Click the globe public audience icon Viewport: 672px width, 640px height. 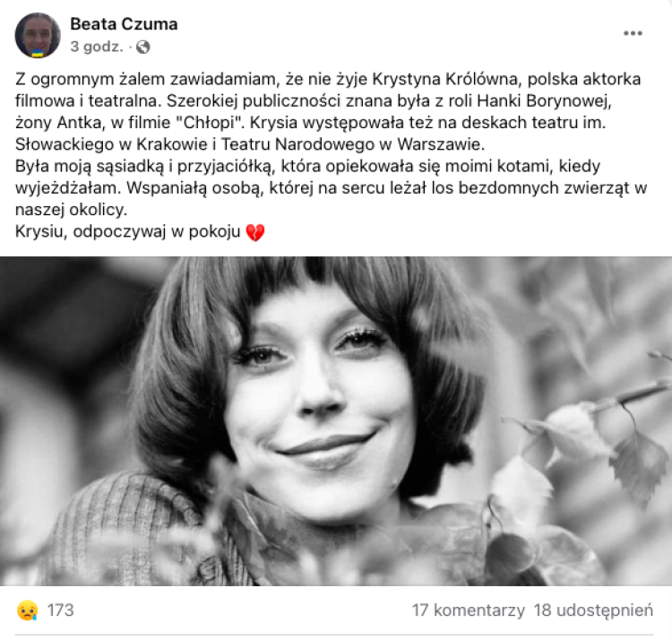click(142, 47)
